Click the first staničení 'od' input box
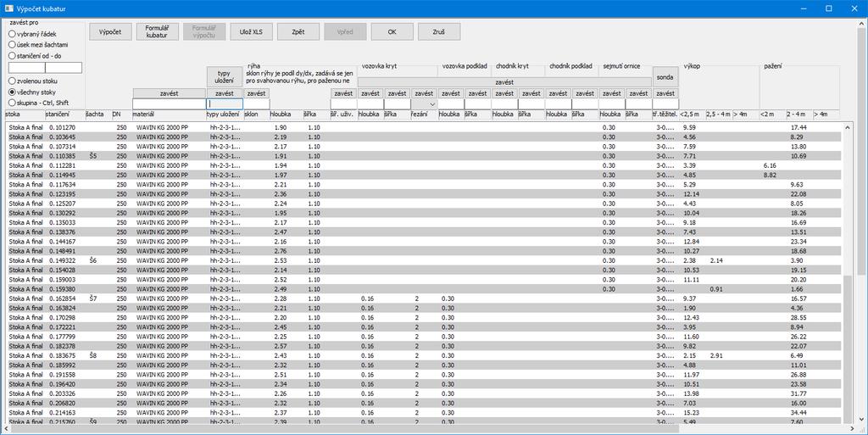Image resolution: width=868 pixels, height=435 pixels. click(x=26, y=68)
